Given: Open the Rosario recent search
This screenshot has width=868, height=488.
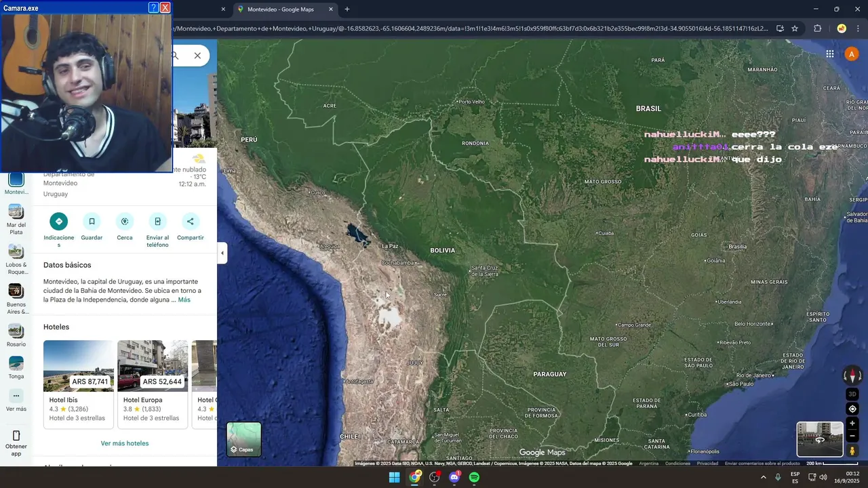Looking at the screenshot, I should [x=16, y=335].
